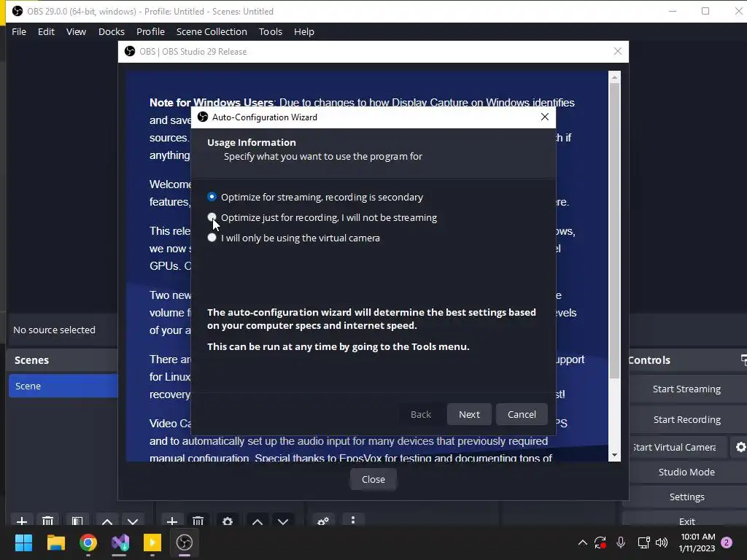This screenshot has height=560, width=747.
Task: Open scene filters icon
Action: coord(77,521)
